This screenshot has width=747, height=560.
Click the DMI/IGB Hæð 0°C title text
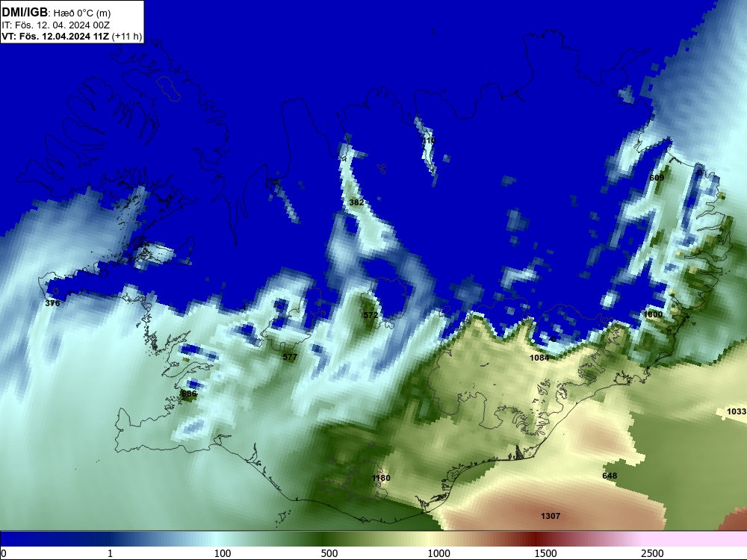point(56,13)
